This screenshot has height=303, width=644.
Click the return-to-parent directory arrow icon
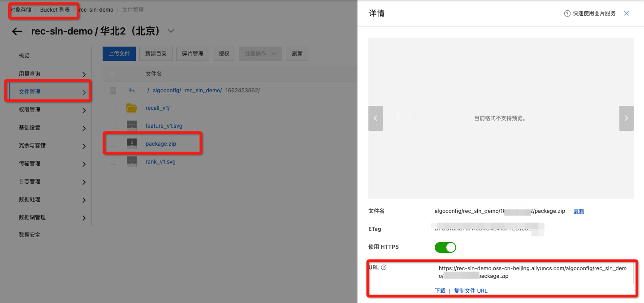pos(131,91)
